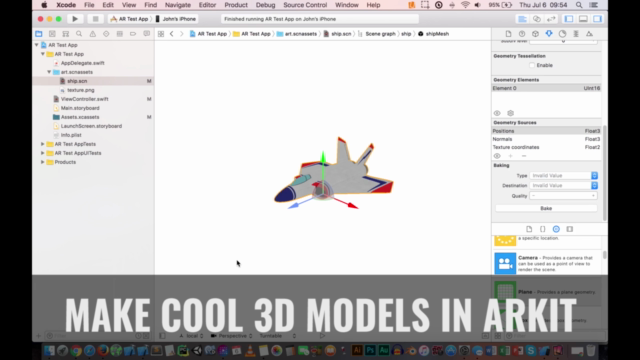Viewport: 640px width, 360px height.
Task: Open the Quick Help inspector
Action: [522, 34]
